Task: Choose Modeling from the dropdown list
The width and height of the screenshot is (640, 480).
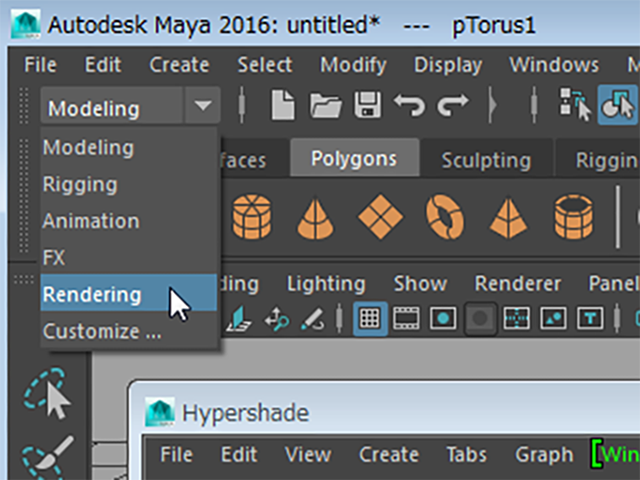Action: (129, 147)
